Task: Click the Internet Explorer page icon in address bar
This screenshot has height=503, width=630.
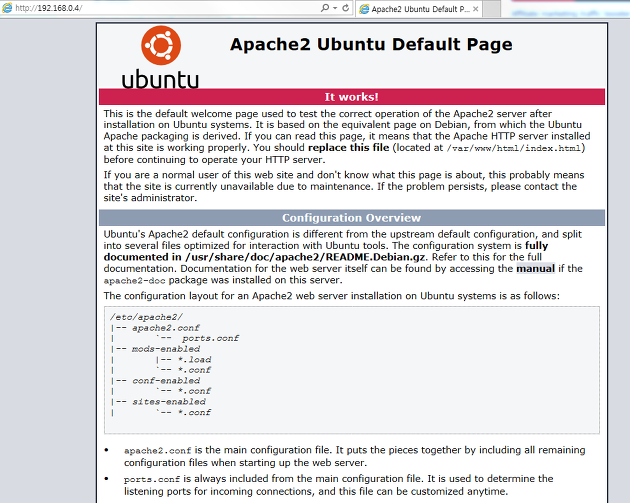Action: [x=7, y=8]
